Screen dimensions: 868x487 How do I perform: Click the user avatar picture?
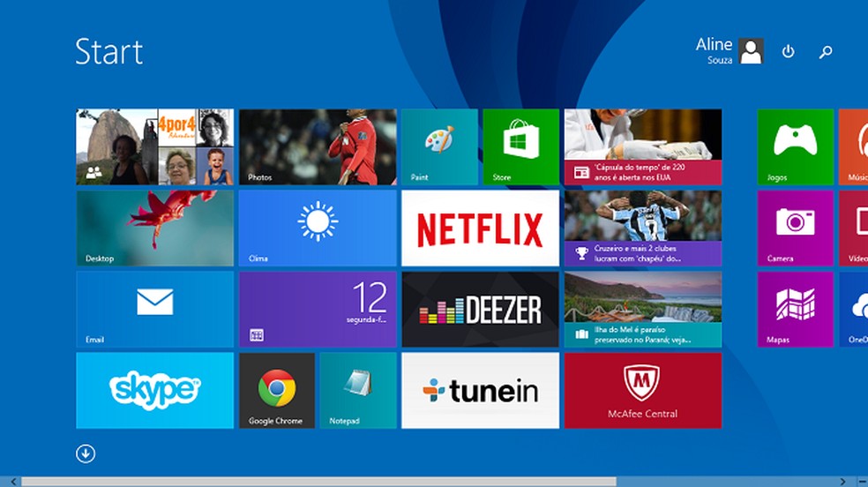752,51
